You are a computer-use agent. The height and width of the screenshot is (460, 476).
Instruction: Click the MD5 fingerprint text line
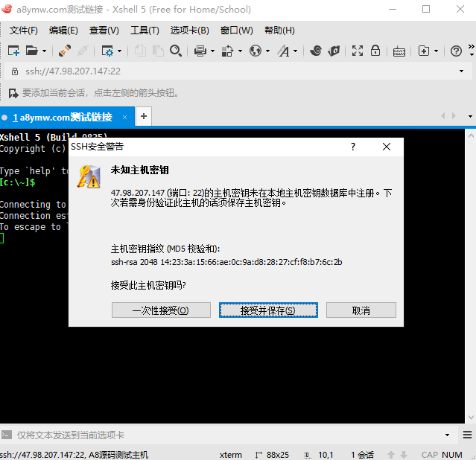pyautogui.click(x=226, y=262)
